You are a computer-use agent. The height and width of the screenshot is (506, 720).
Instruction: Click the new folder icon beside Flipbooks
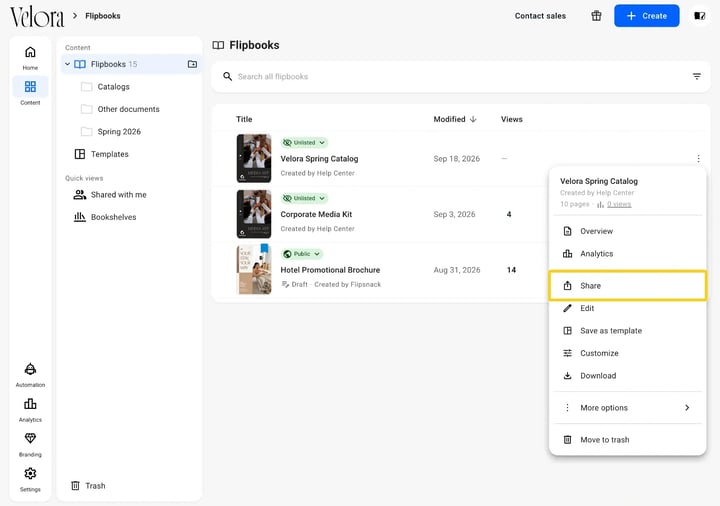192,64
